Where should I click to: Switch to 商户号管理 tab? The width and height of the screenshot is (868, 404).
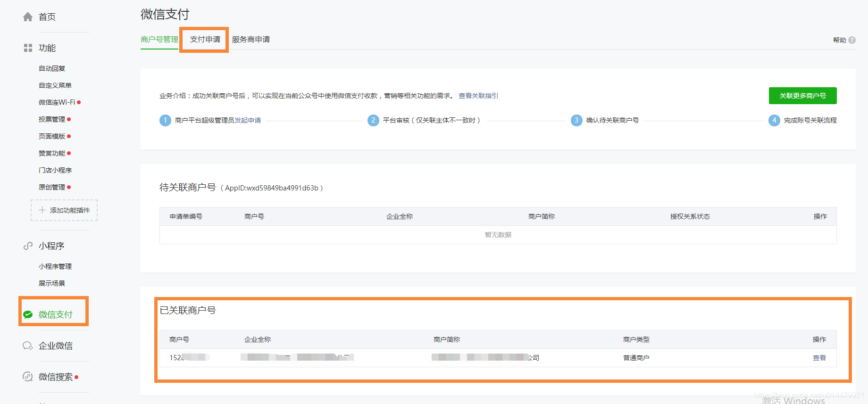[x=159, y=40]
